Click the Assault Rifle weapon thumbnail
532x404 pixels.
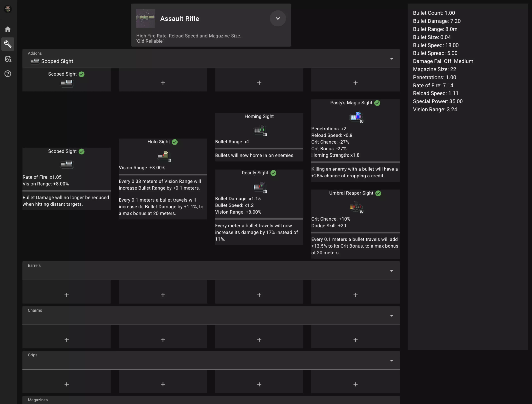(x=146, y=19)
